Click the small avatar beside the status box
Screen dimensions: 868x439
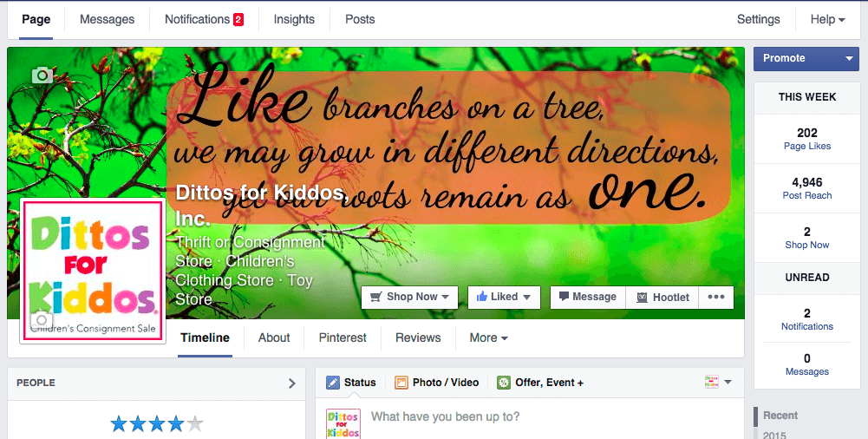343,424
